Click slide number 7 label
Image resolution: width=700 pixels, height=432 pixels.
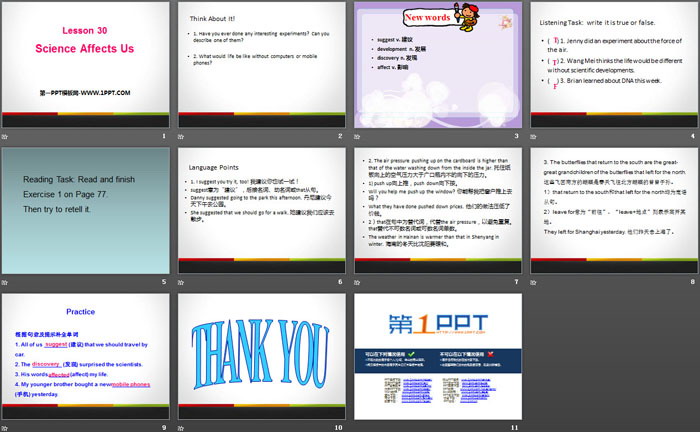(517, 282)
